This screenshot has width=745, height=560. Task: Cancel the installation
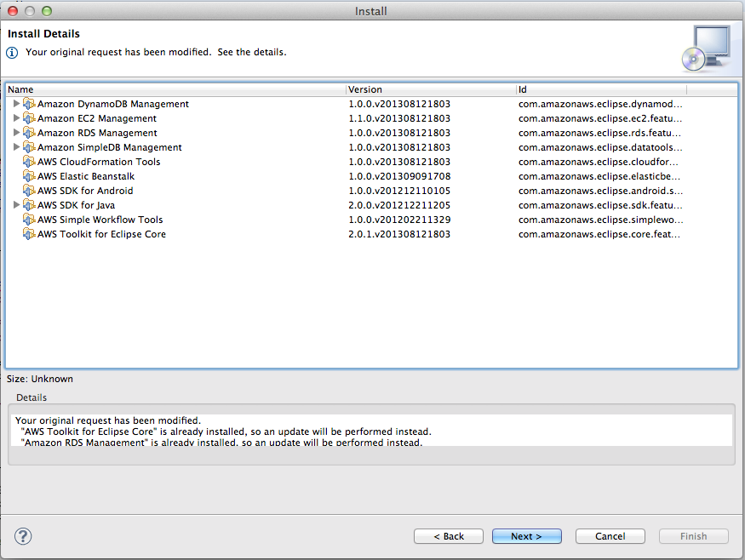[x=610, y=536]
